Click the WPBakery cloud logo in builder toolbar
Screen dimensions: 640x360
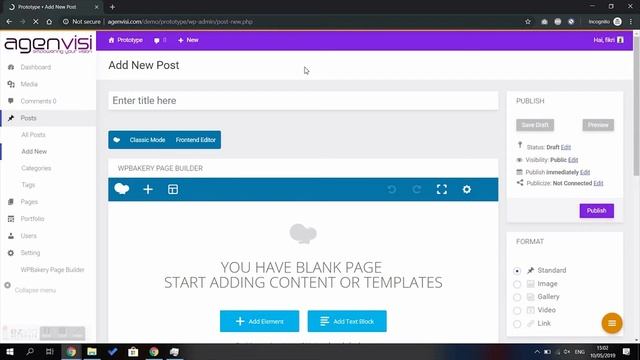pos(122,189)
